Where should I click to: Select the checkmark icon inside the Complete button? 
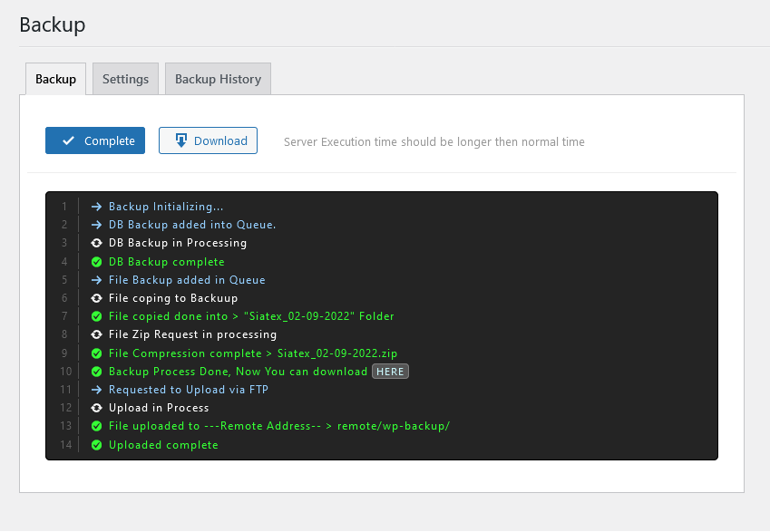coord(66,140)
